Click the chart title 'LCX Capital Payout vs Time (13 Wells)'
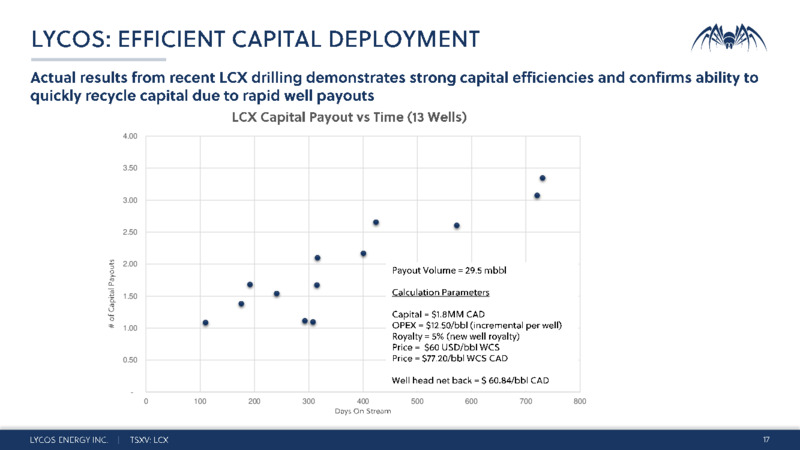Image resolution: width=800 pixels, height=450 pixels. click(349, 117)
